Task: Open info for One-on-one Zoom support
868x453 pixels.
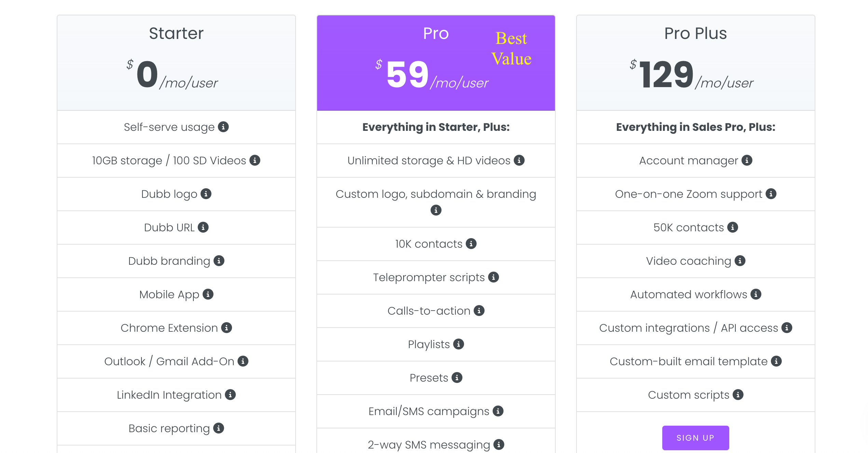Action: pos(771,194)
